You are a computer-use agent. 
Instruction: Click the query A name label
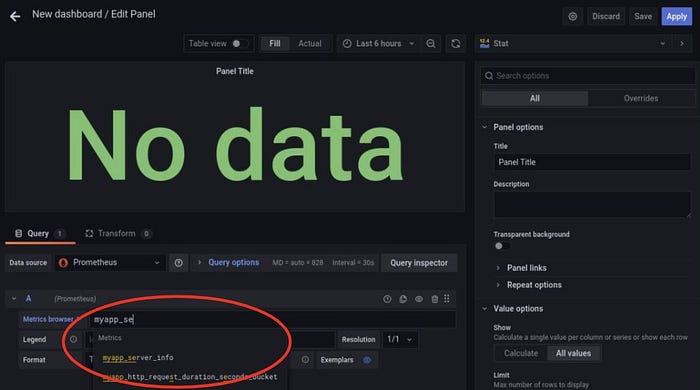(29, 299)
